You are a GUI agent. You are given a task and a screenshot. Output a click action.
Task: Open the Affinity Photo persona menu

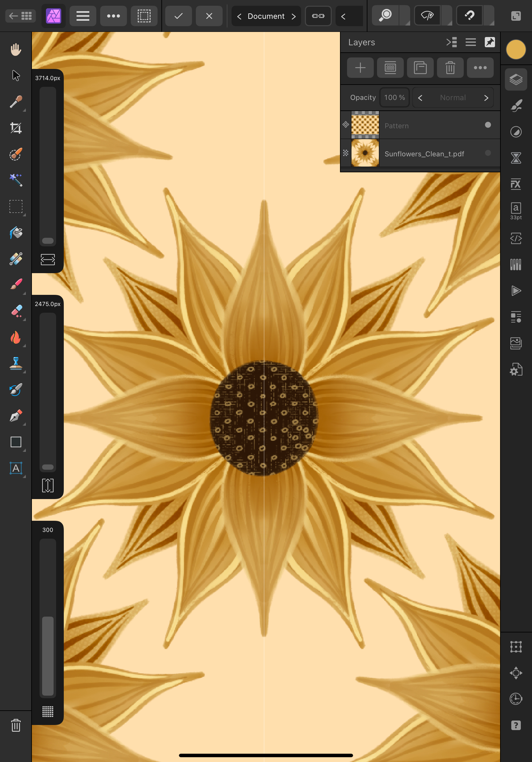[x=53, y=16]
